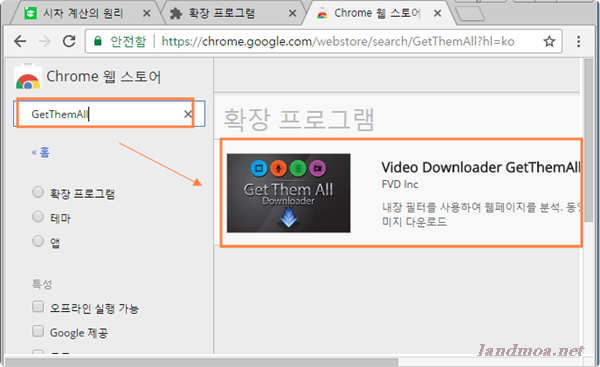Click the extension description text
Viewport: 600px width, 367px height.
(x=481, y=215)
